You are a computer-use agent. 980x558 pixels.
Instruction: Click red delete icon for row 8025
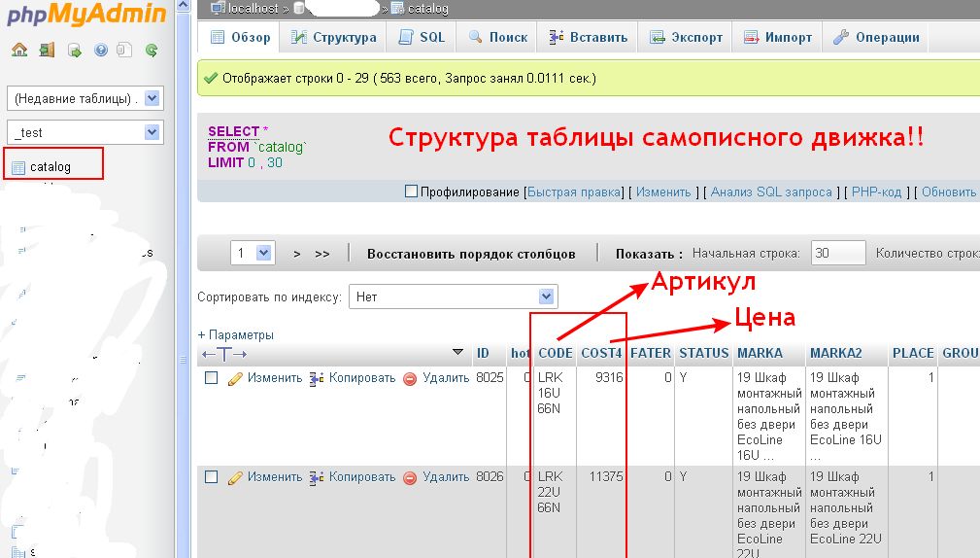(410, 378)
